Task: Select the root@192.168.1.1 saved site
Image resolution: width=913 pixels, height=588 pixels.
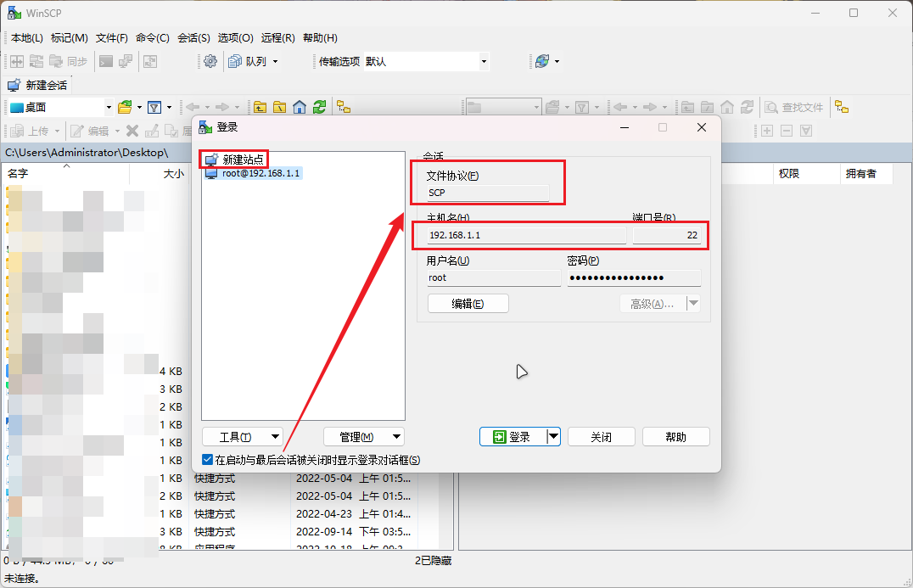Action: coord(253,173)
